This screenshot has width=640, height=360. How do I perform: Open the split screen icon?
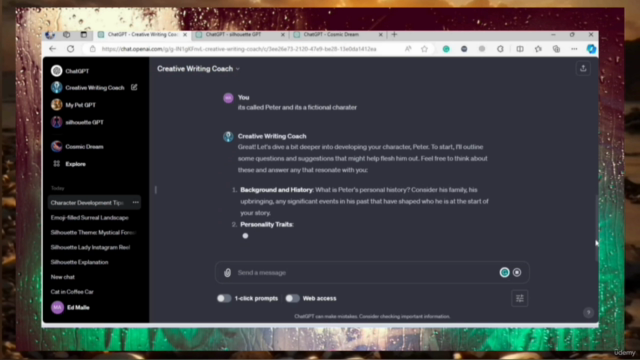click(520, 49)
